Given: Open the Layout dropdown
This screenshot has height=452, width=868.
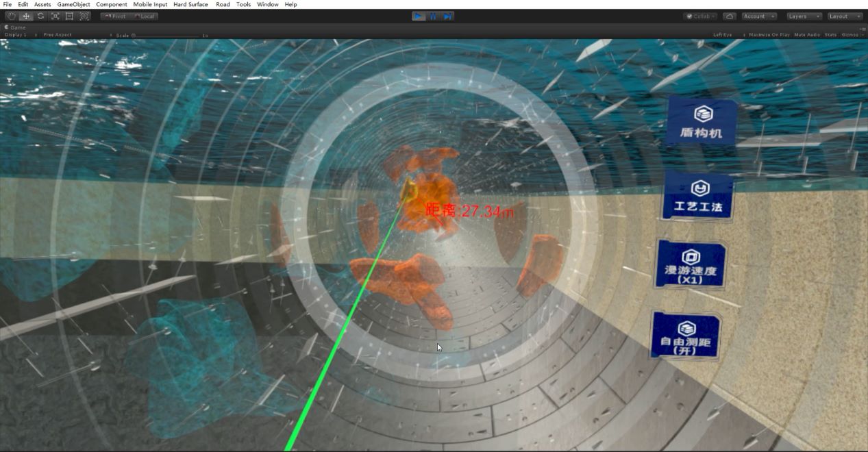Looking at the screenshot, I should 844,16.
